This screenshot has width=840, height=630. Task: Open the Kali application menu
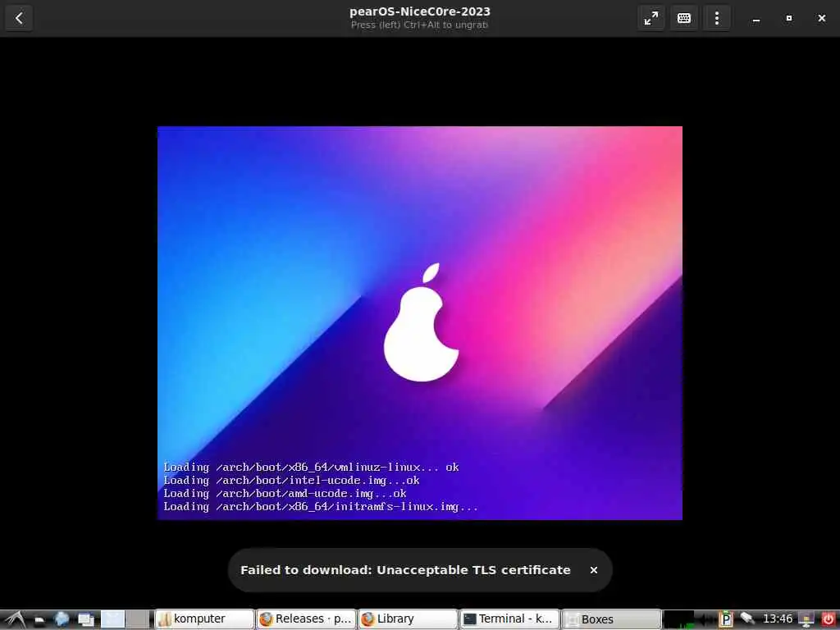(x=15, y=619)
